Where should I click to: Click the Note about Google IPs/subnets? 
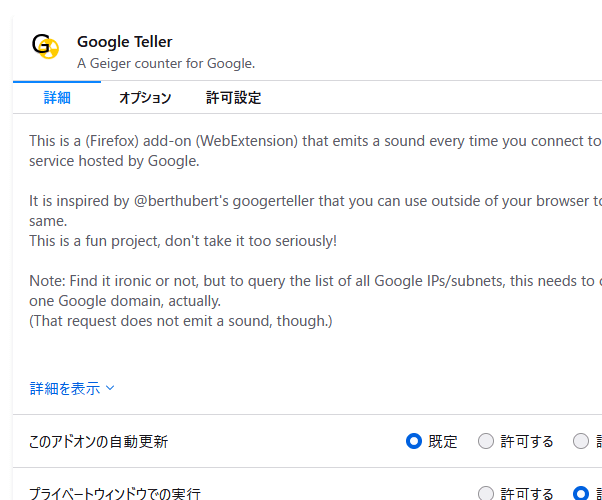[315, 291]
